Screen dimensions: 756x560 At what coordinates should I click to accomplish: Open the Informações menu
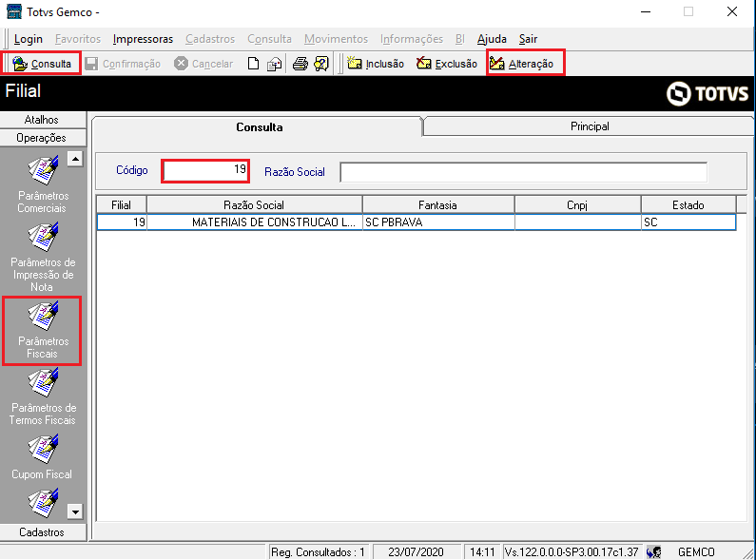tap(411, 39)
